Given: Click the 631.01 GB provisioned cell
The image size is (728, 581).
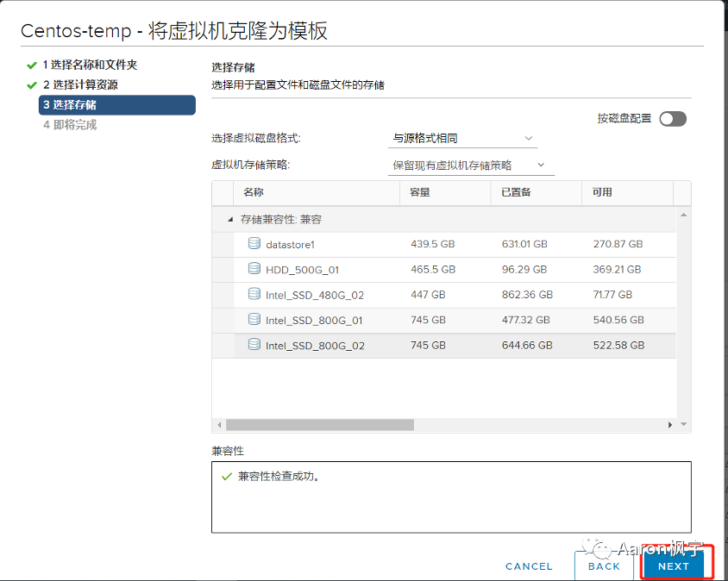Looking at the screenshot, I should pyautogui.click(x=524, y=244).
